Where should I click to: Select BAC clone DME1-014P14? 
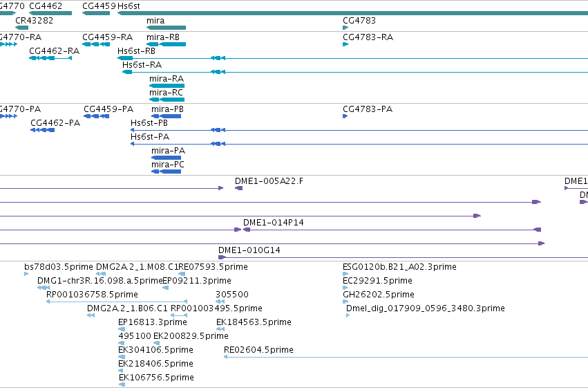[x=392, y=230]
